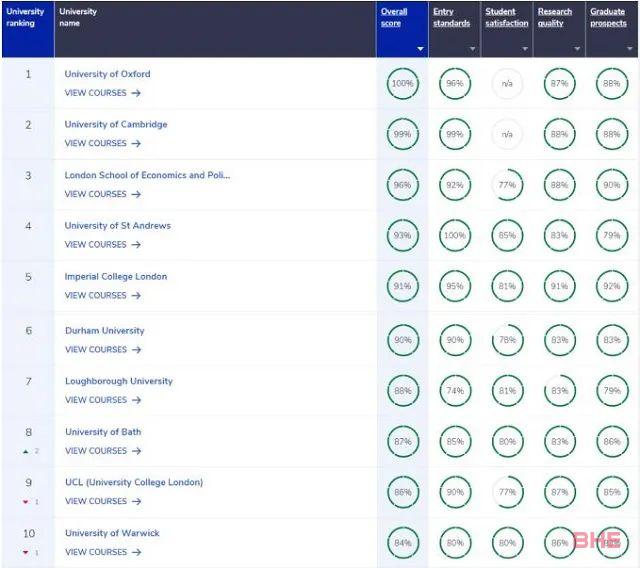Click Warwick's down-arrow rank change indicator

pos(26,552)
